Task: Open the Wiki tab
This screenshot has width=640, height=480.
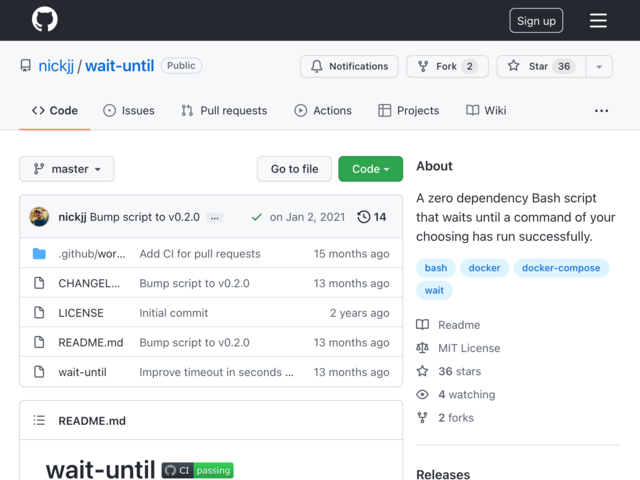Action: click(486, 111)
